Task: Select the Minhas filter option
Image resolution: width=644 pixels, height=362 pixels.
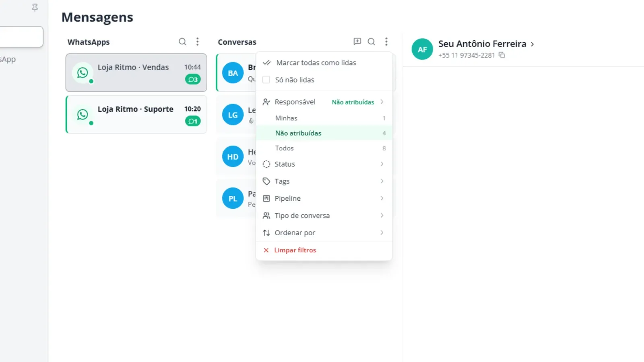Action: (x=324, y=118)
